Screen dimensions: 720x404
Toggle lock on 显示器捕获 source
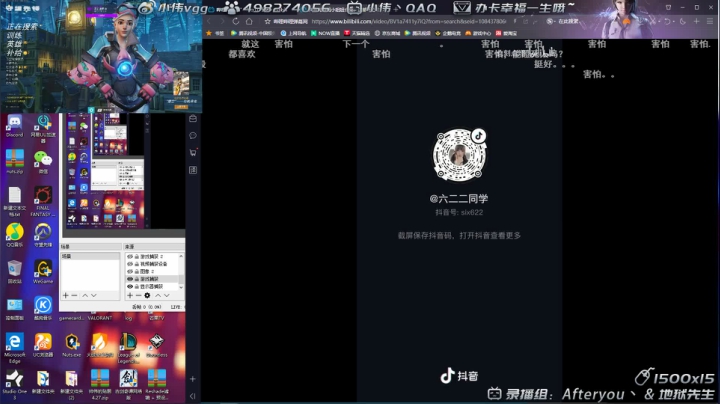(x=136, y=286)
